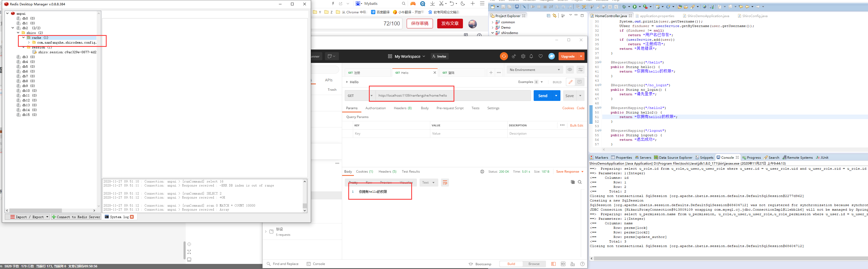Open Save button dropdown arrow
The image size is (868, 269).
[x=580, y=96]
